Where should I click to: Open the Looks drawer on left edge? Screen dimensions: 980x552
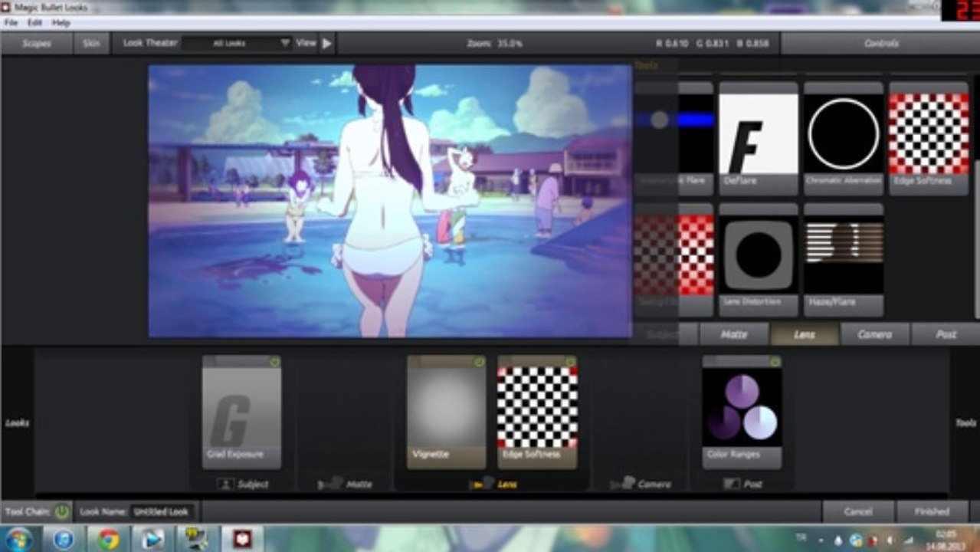[16, 422]
